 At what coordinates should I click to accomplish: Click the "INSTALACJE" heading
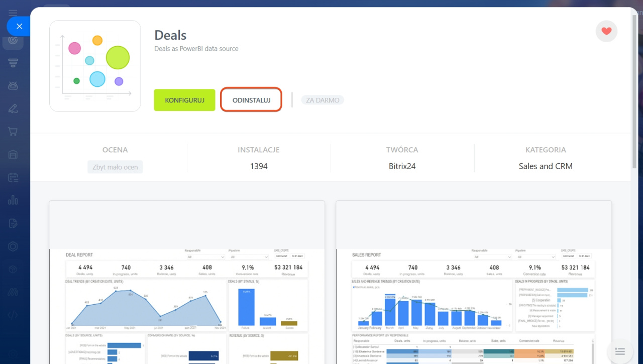[x=259, y=150]
